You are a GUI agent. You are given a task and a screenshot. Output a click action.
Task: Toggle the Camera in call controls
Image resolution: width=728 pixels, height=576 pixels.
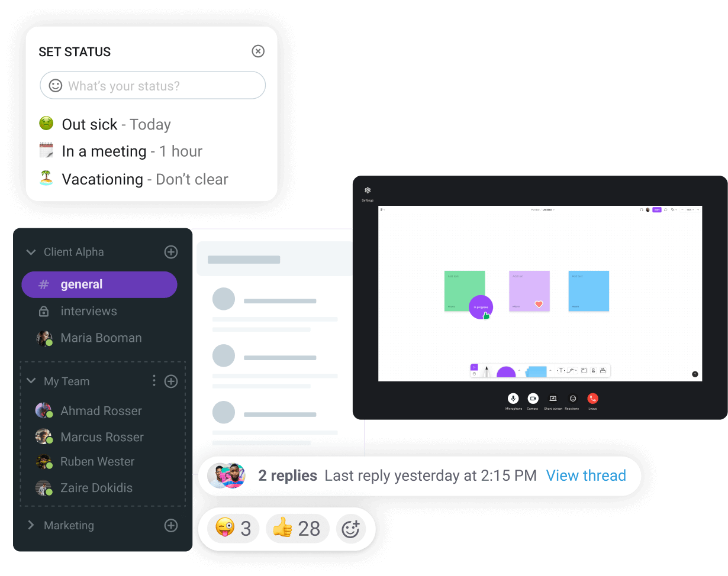point(533,399)
